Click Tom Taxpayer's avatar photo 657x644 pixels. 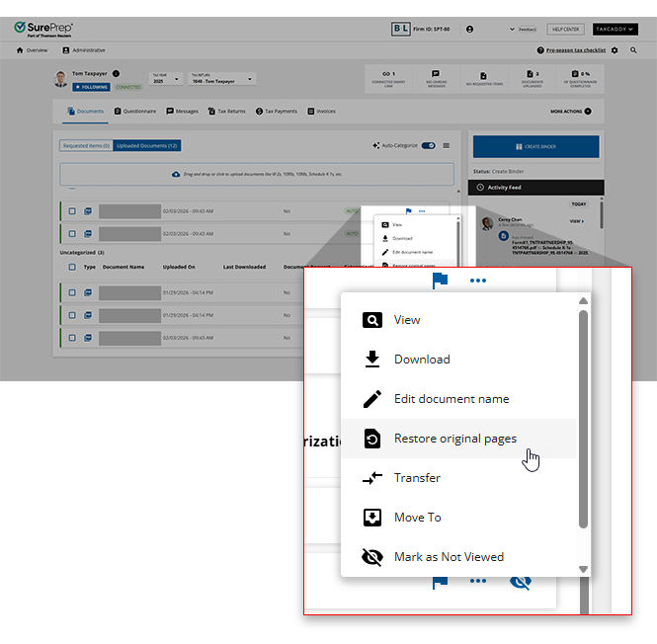(x=60, y=79)
